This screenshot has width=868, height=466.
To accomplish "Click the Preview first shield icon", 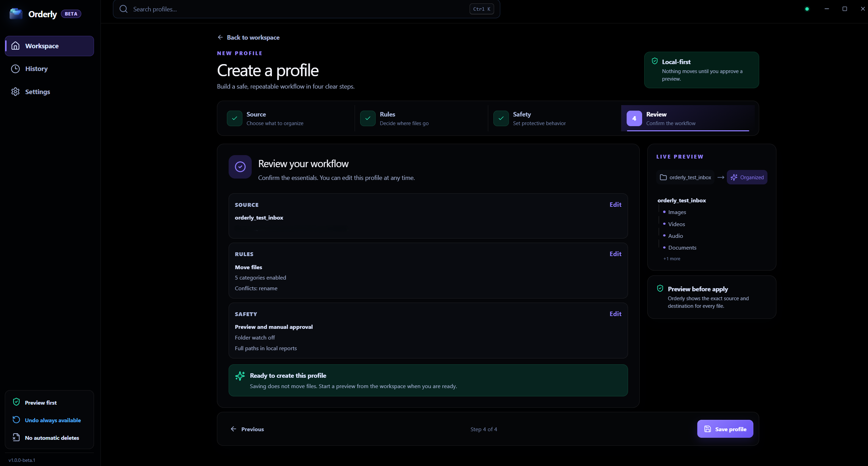I will (x=16, y=402).
